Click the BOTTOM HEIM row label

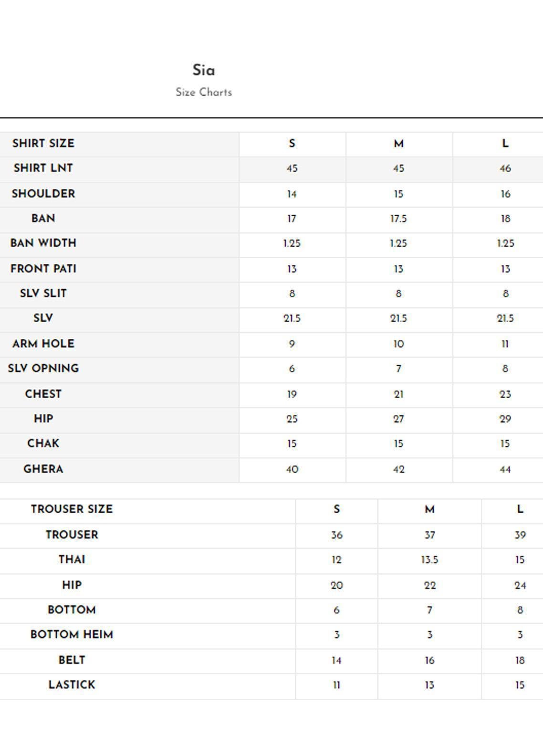pos(72,635)
